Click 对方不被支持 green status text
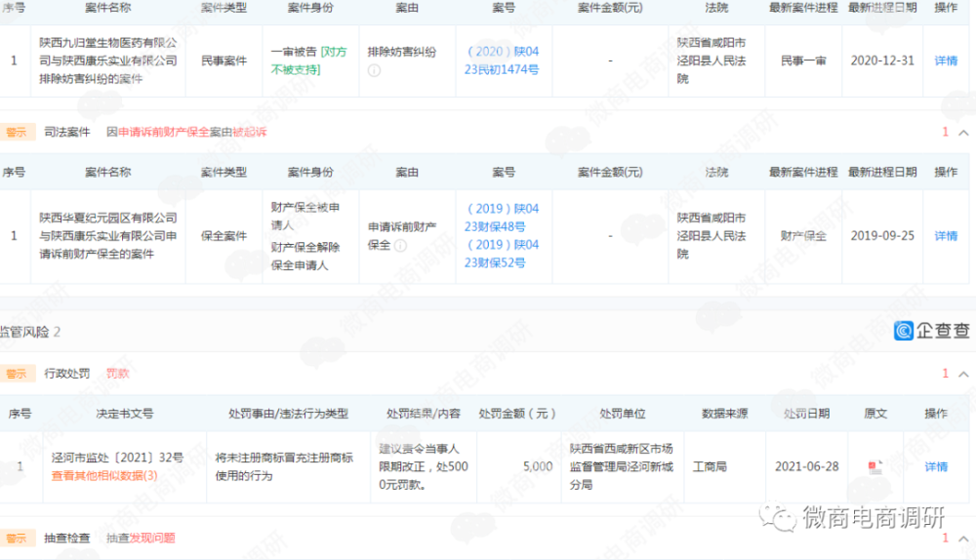The image size is (976, 560). (309, 60)
